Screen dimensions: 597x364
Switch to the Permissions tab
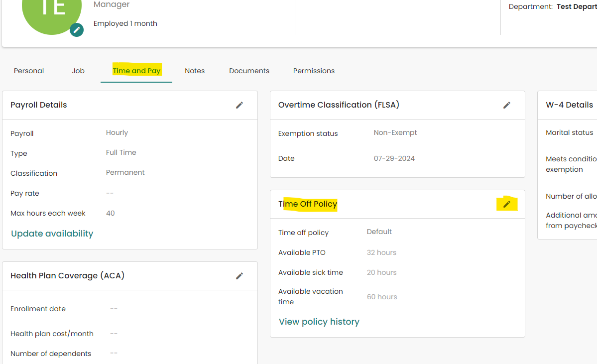314,71
